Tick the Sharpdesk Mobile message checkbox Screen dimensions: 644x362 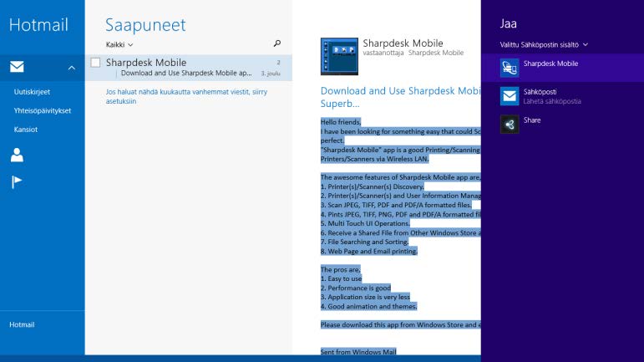[x=95, y=63]
